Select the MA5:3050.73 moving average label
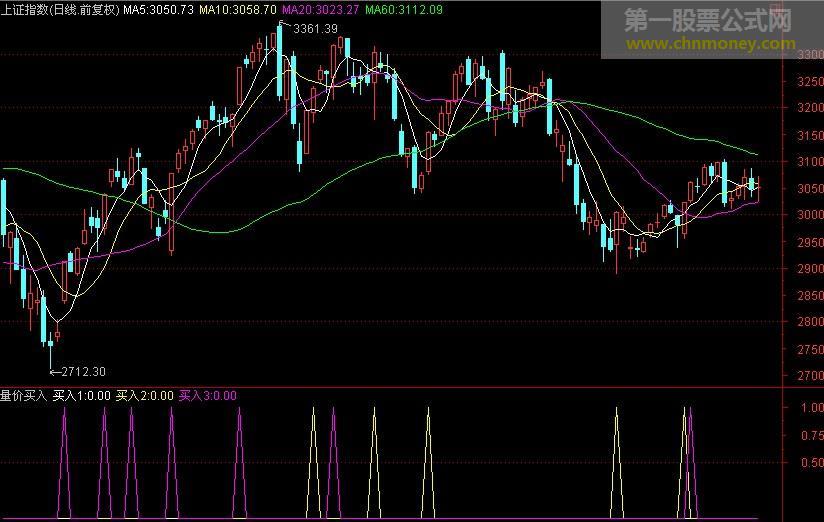 [158, 8]
